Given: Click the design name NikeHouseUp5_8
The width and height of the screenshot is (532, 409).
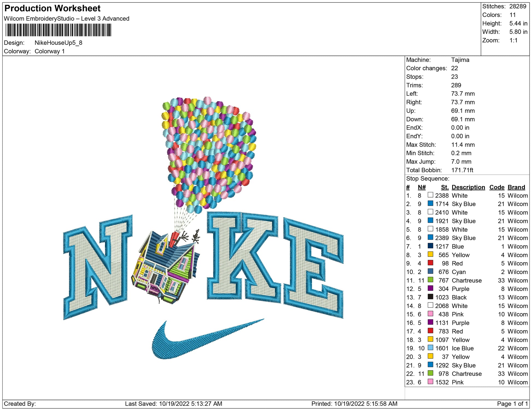Looking at the screenshot, I should pyautogui.click(x=58, y=43).
